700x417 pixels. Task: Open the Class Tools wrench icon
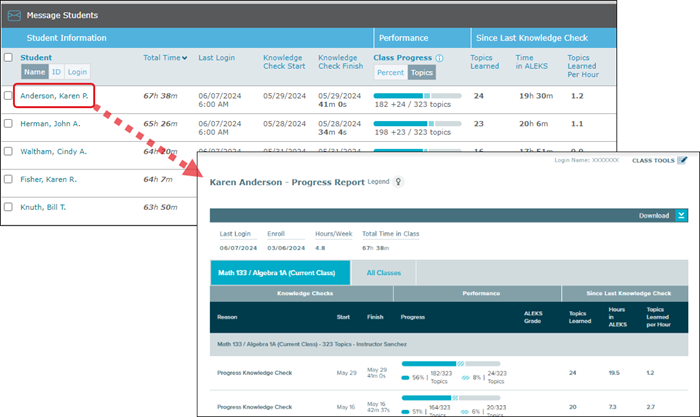click(x=682, y=160)
